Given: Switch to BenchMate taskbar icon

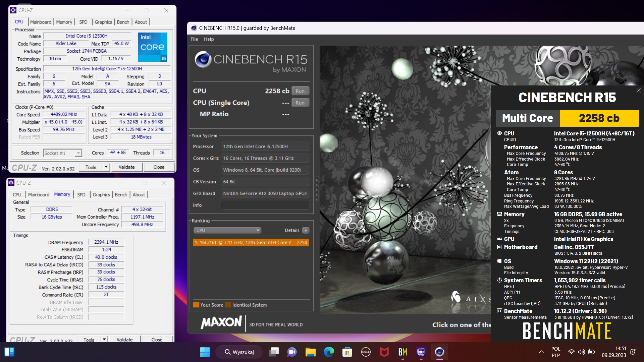Looking at the screenshot, I should point(402,352).
